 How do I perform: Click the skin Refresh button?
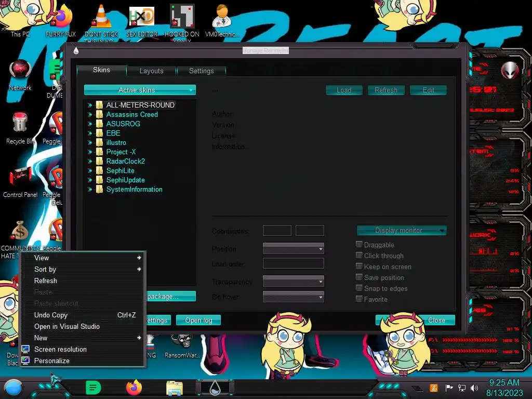click(x=386, y=90)
